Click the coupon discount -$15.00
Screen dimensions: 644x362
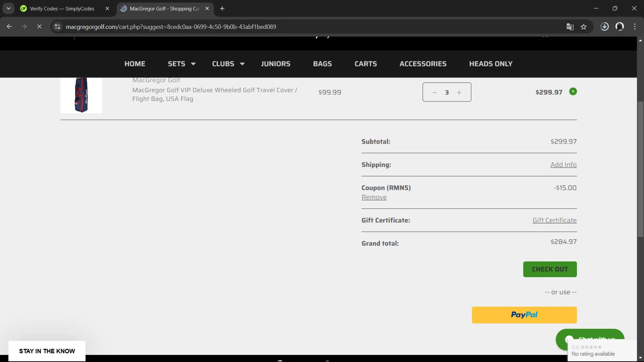(565, 188)
